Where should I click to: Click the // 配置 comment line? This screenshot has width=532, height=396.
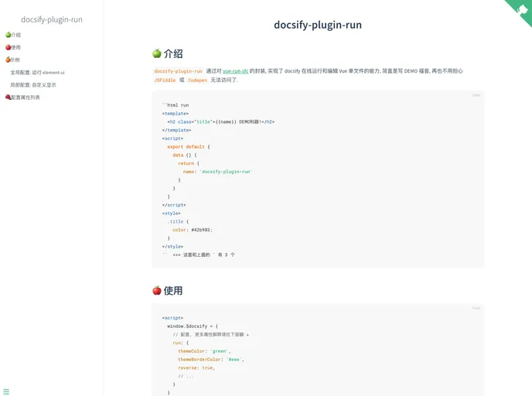click(210, 335)
